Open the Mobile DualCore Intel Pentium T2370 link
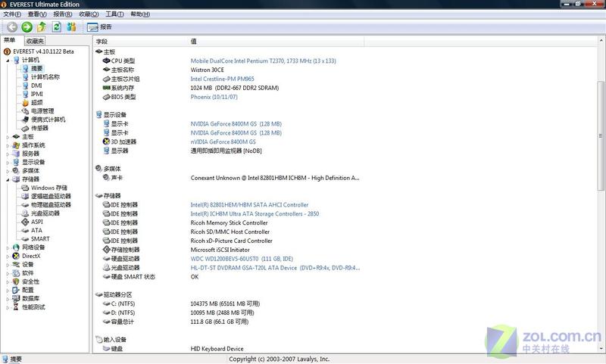This screenshot has width=606, height=364. 263,61
